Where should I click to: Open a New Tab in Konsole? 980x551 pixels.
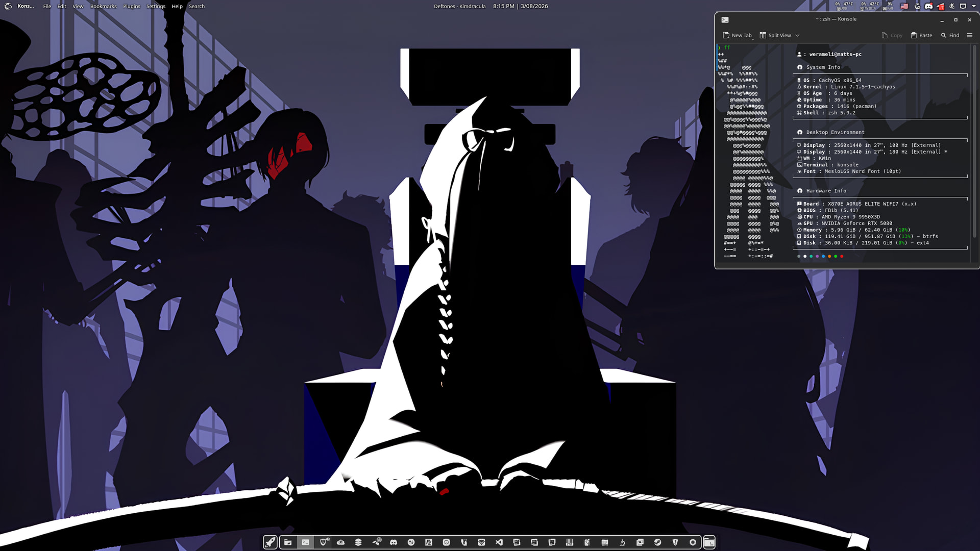[x=737, y=35]
